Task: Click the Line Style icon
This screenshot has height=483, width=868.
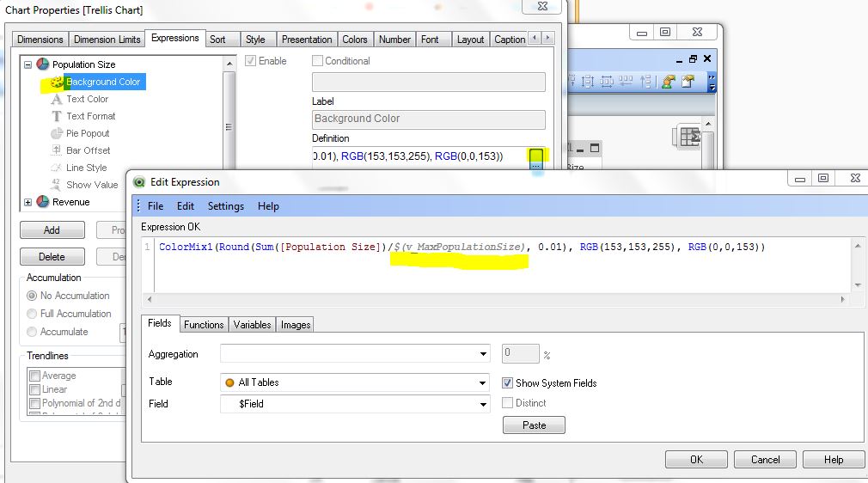Action: point(57,168)
